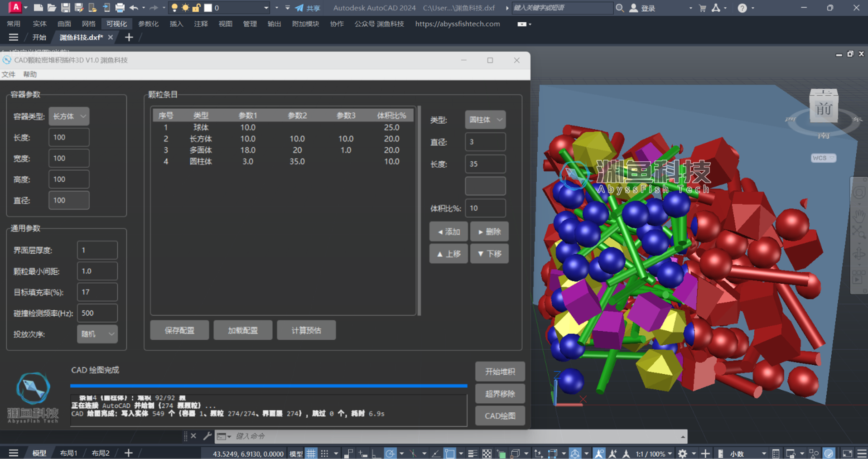Click the ViewCube front face
The height and width of the screenshot is (459, 868).
tap(824, 109)
